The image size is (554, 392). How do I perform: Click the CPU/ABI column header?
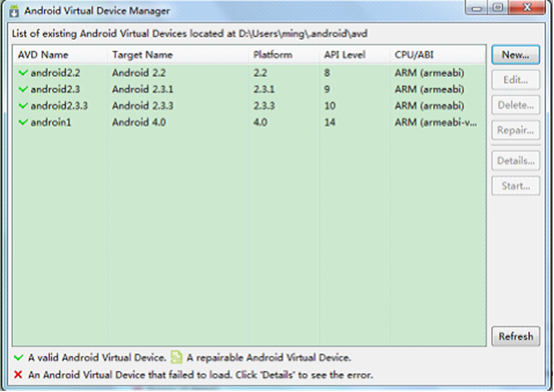438,55
